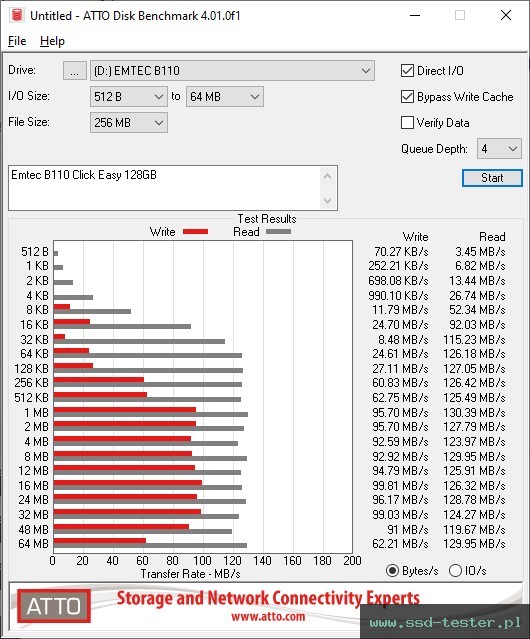Click the write value 8.48 MB/s
The height and width of the screenshot is (639, 530).
coord(403,339)
